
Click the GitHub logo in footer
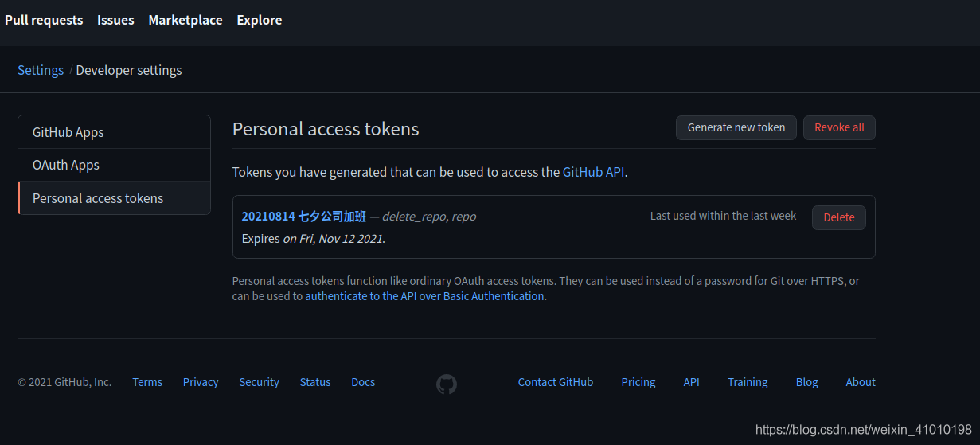447,384
